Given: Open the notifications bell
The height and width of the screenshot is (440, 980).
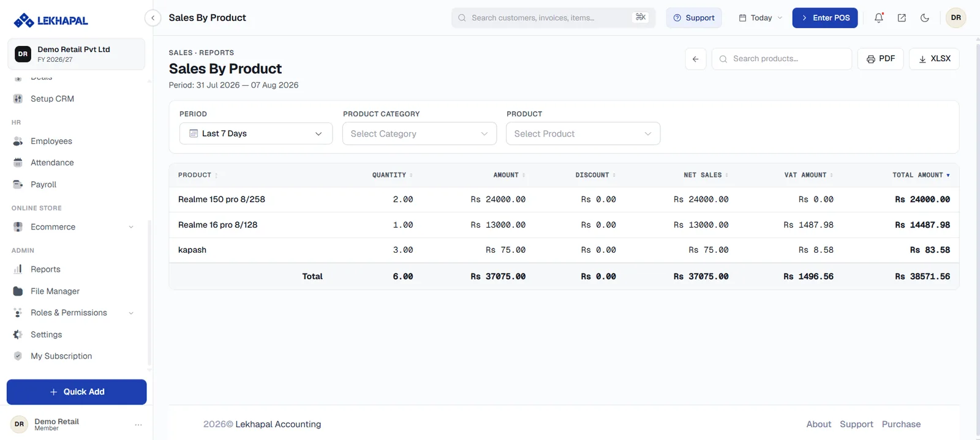Looking at the screenshot, I should click(x=878, y=18).
